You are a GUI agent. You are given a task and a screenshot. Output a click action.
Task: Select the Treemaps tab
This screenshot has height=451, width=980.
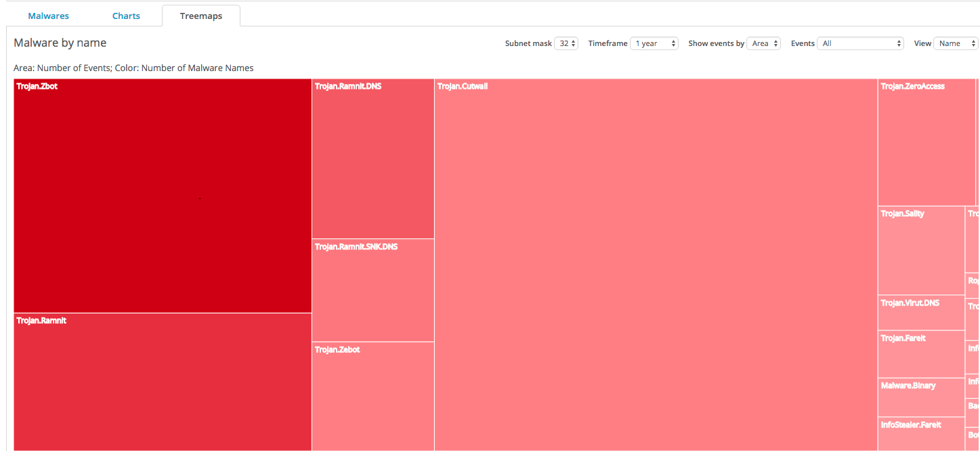click(x=201, y=16)
